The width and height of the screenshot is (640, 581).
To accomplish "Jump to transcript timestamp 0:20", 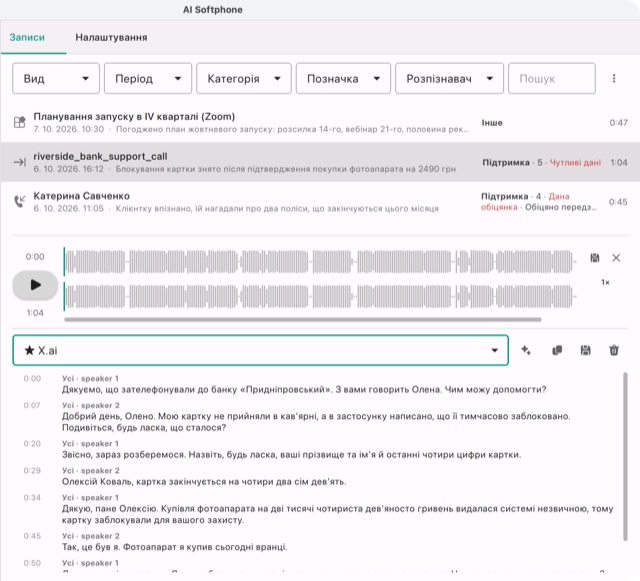I will point(32,443).
